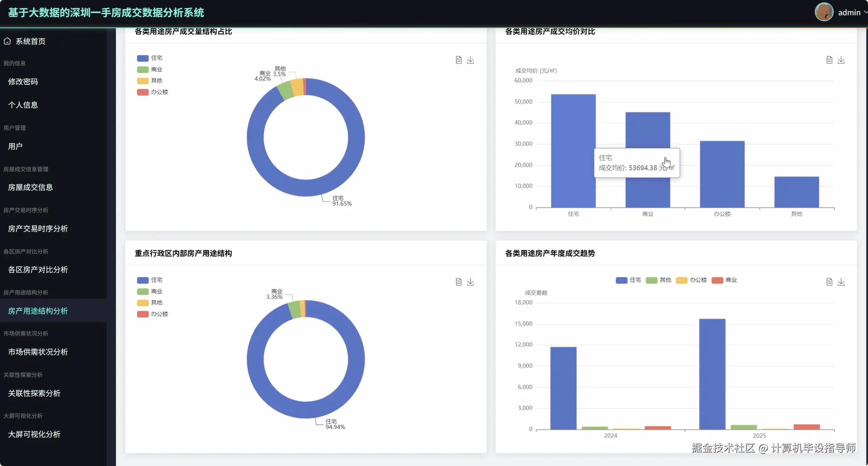The height and width of the screenshot is (466, 868).
Task: Open 修改密码 page link
Action: [x=23, y=81]
